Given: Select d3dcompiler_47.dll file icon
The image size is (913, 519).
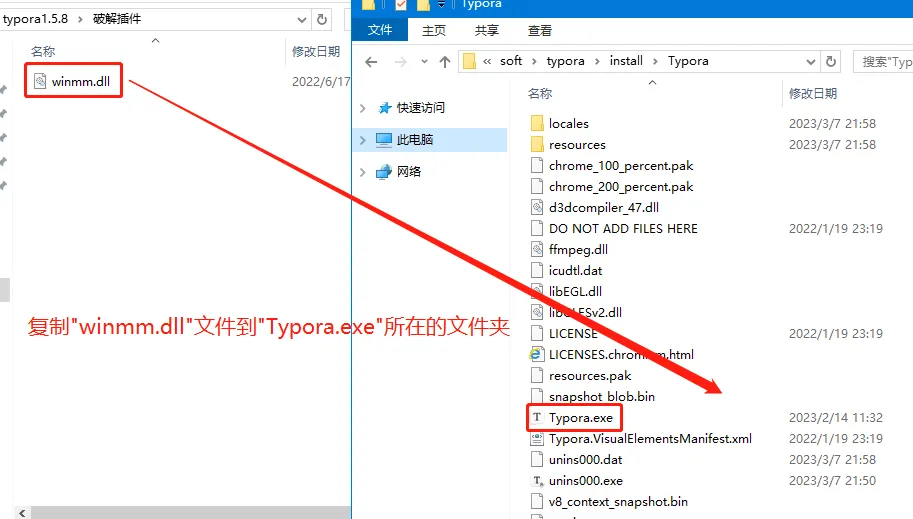Looking at the screenshot, I should (x=537, y=207).
